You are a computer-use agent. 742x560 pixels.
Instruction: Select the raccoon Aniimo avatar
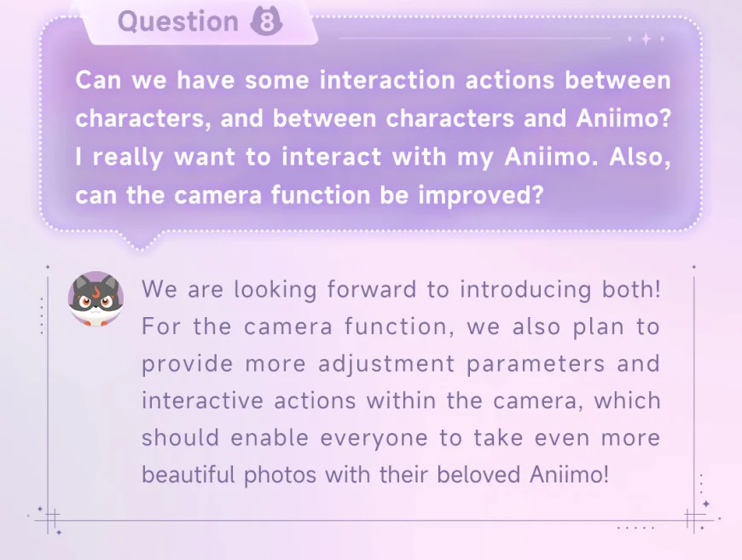[x=96, y=299]
